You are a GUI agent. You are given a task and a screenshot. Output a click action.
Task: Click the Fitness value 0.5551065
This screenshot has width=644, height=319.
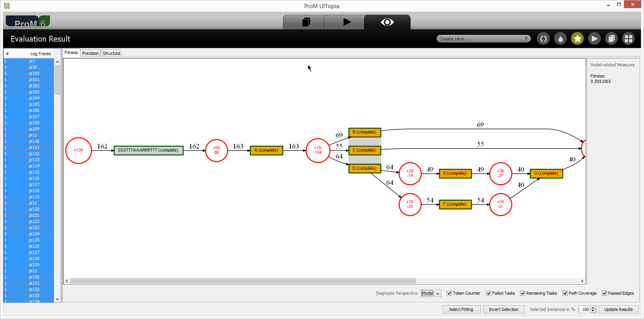click(600, 81)
